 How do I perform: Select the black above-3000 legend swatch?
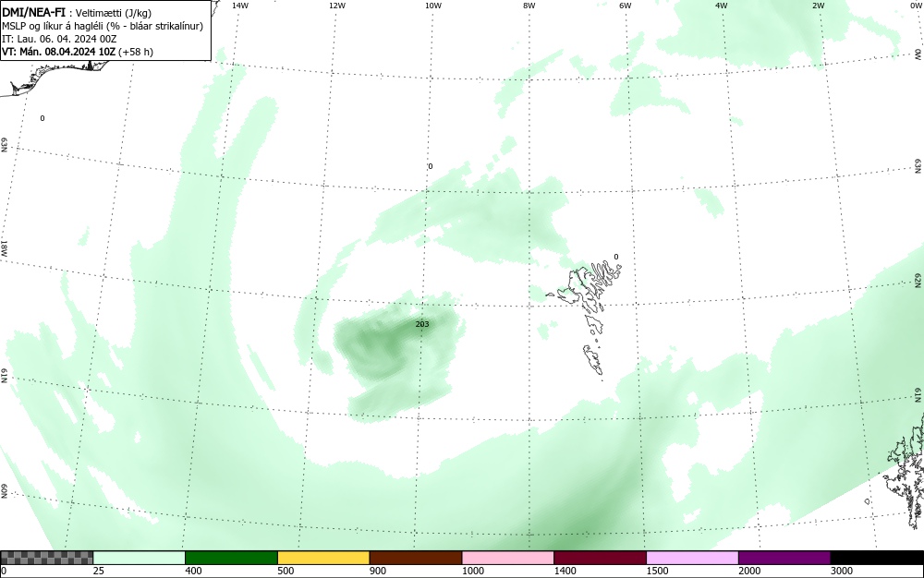pyautogui.click(x=877, y=558)
